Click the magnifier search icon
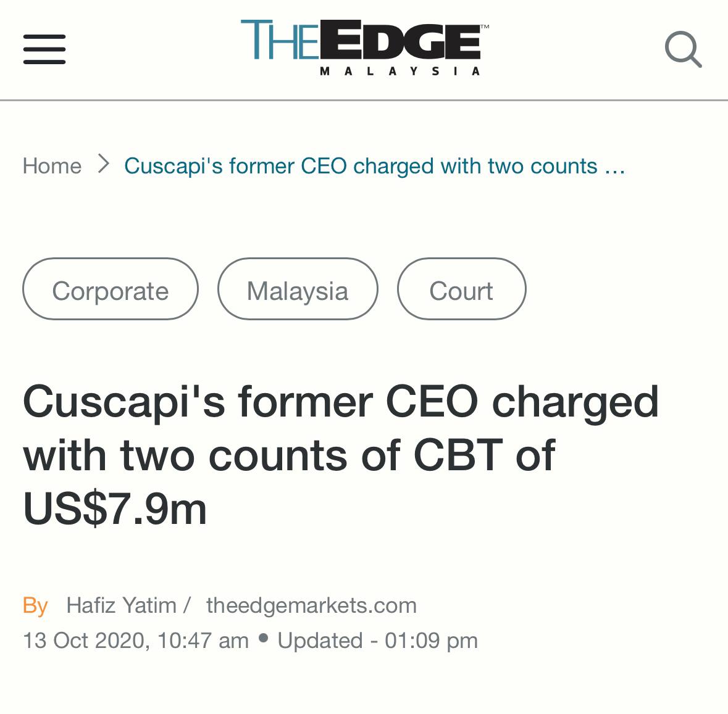Screen dimensions: 728x714 click(683, 49)
